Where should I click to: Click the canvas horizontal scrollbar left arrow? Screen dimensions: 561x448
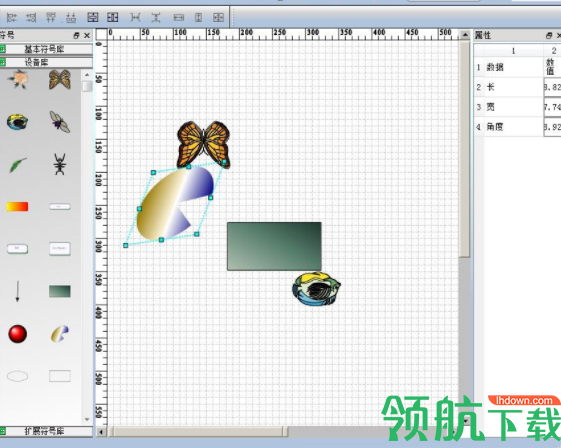click(101, 432)
